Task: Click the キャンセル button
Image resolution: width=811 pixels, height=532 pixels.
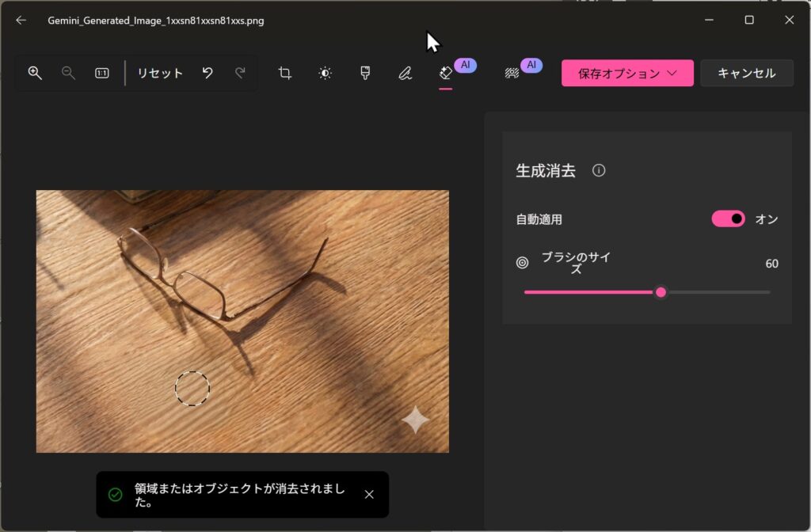Action: point(746,73)
